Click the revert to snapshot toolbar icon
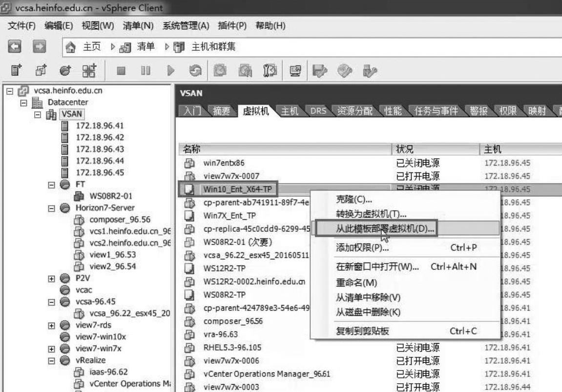Image resolution: width=562 pixels, height=392 pixels. (x=245, y=71)
